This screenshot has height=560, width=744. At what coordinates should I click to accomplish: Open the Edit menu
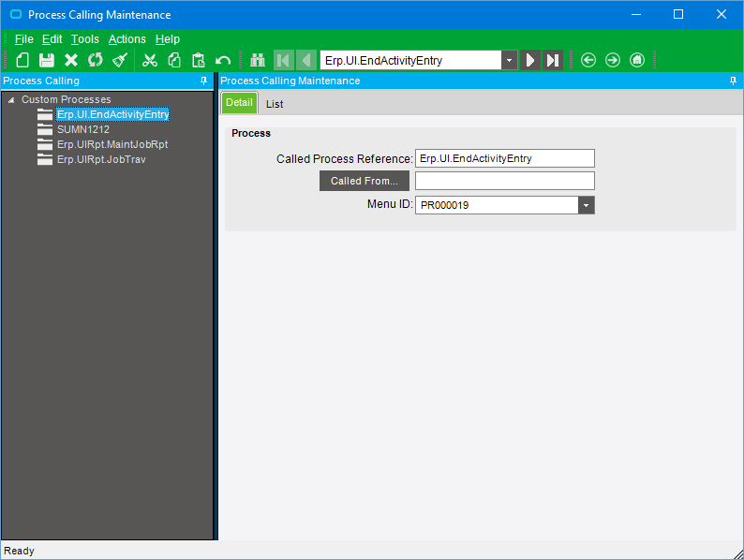pyautogui.click(x=52, y=39)
